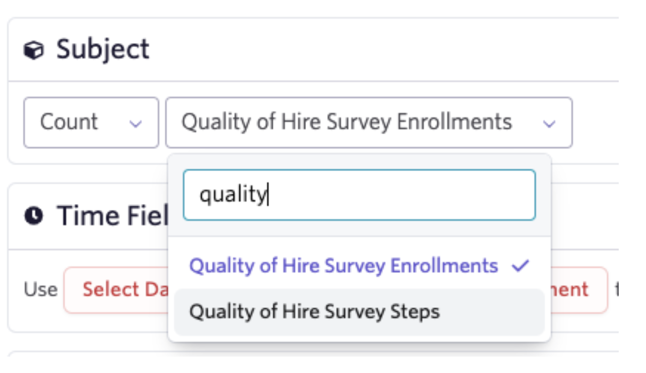Click the selected Quality of Hire Survey Enrollments text

click(x=347, y=122)
